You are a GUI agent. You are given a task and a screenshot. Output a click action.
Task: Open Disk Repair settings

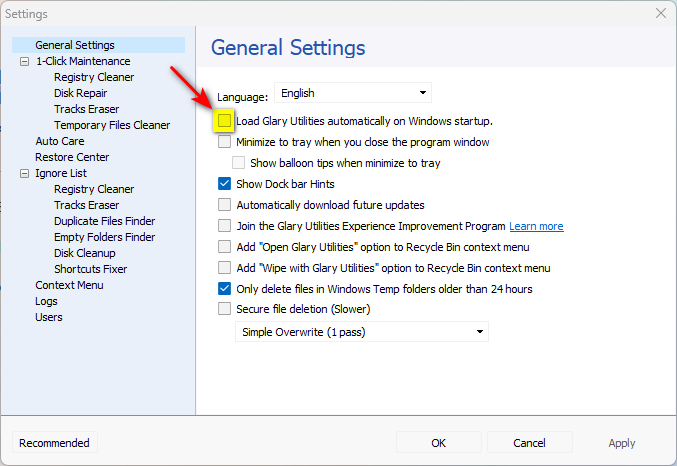(80, 93)
